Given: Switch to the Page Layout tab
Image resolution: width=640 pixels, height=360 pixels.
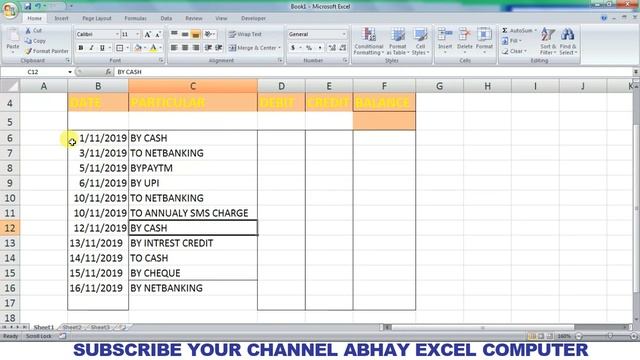Looking at the screenshot, I should click(x=97, y=18).
